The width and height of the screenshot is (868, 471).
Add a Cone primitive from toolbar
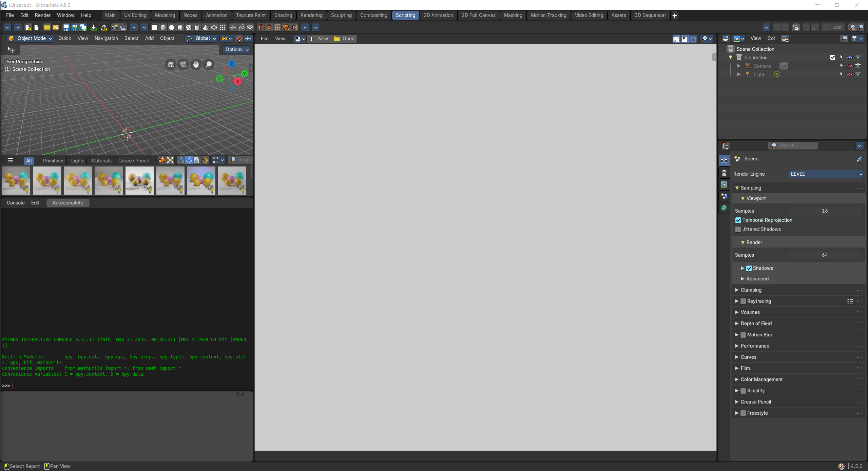point(206,27)
